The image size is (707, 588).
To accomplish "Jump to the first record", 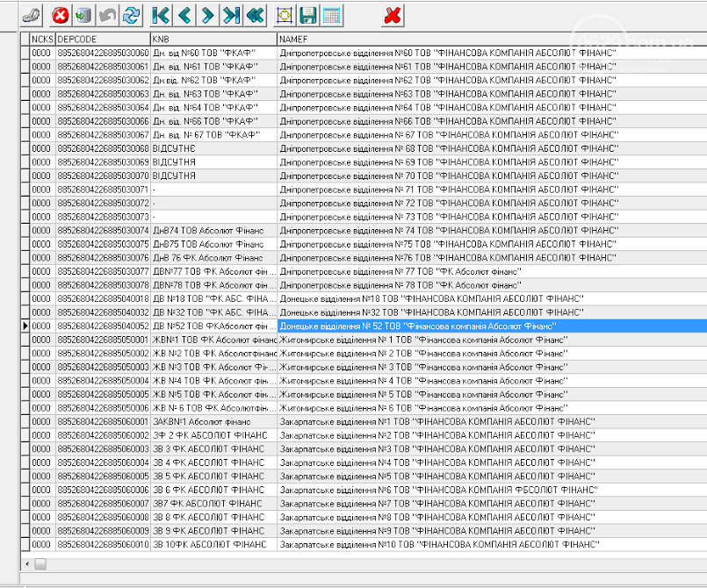I will (x=161, y=15).
